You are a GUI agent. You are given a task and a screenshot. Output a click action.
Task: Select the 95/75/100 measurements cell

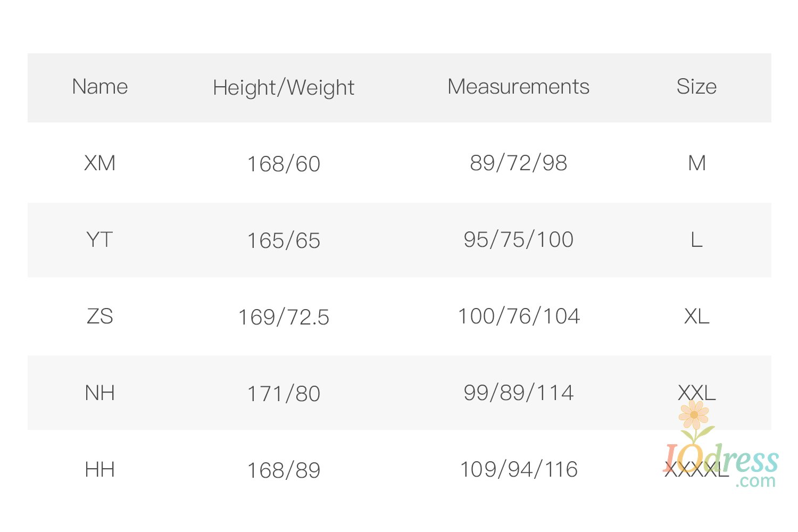[518, 240]
